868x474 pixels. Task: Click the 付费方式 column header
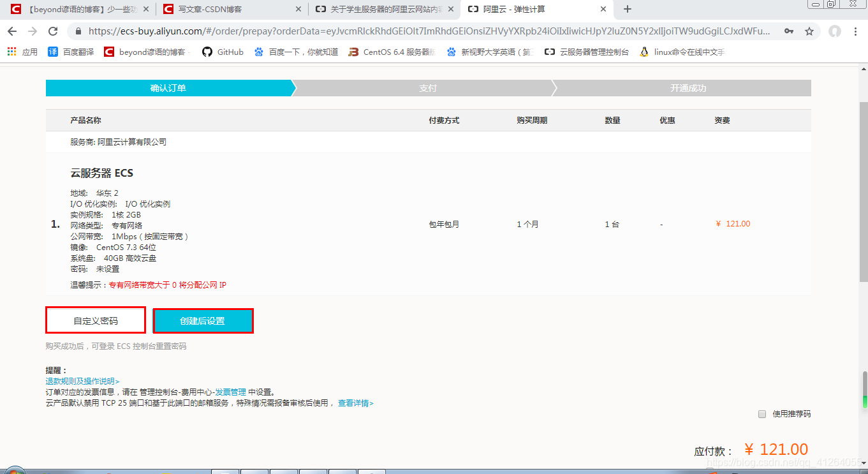pos(444,120)
